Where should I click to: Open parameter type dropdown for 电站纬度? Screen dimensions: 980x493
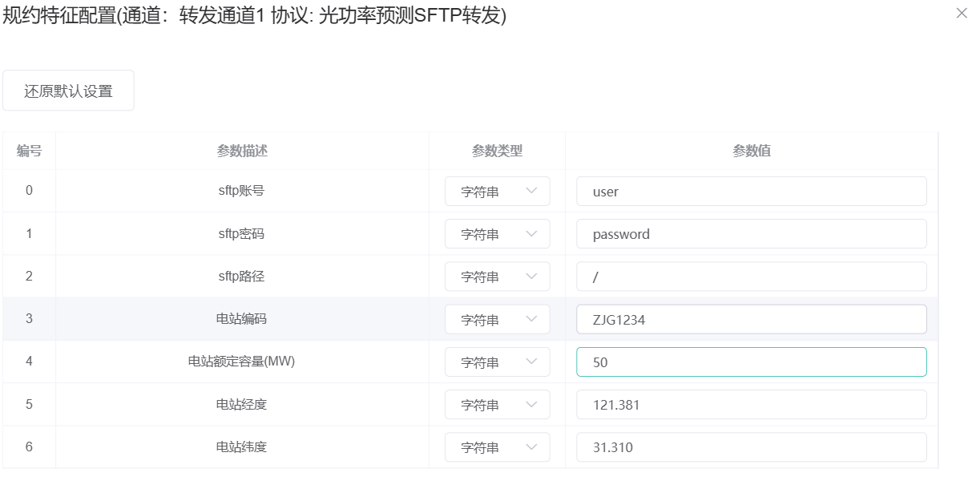pos(498,447)
